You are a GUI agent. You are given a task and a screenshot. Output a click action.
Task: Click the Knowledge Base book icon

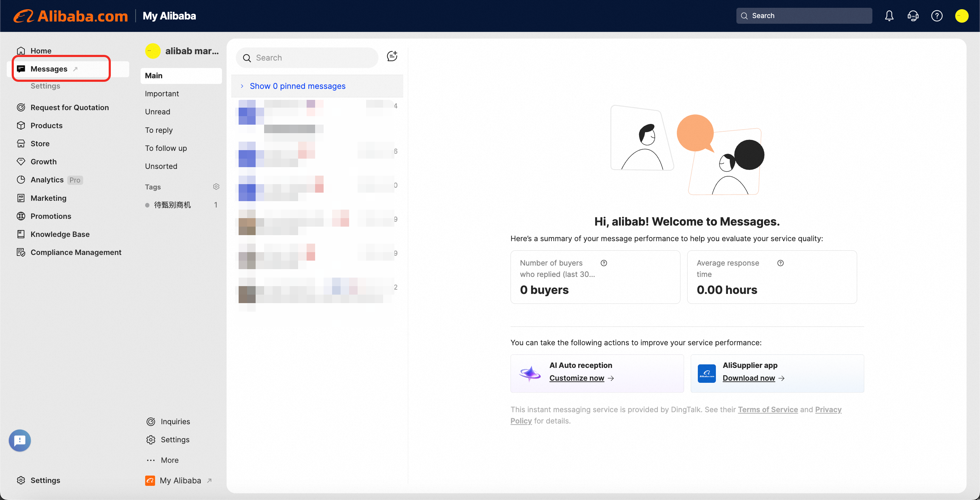21,234
